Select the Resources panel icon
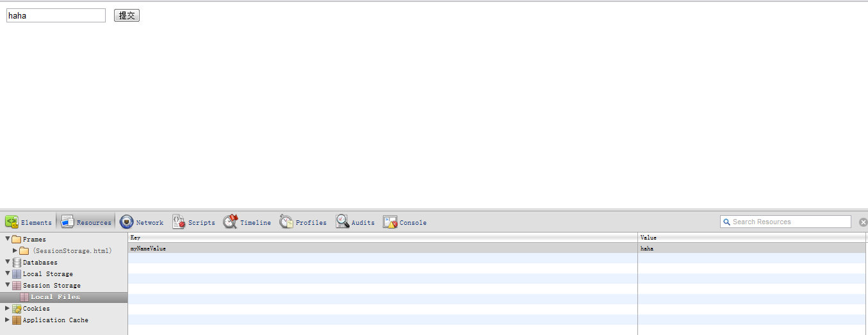The image size is (868, 335). (67, 222)
